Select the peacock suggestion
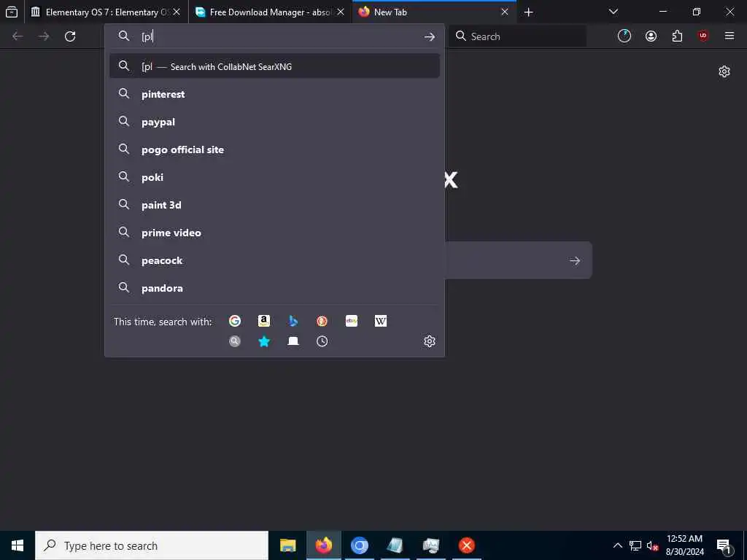The image size is (747, 560). (x=274, y=260)
